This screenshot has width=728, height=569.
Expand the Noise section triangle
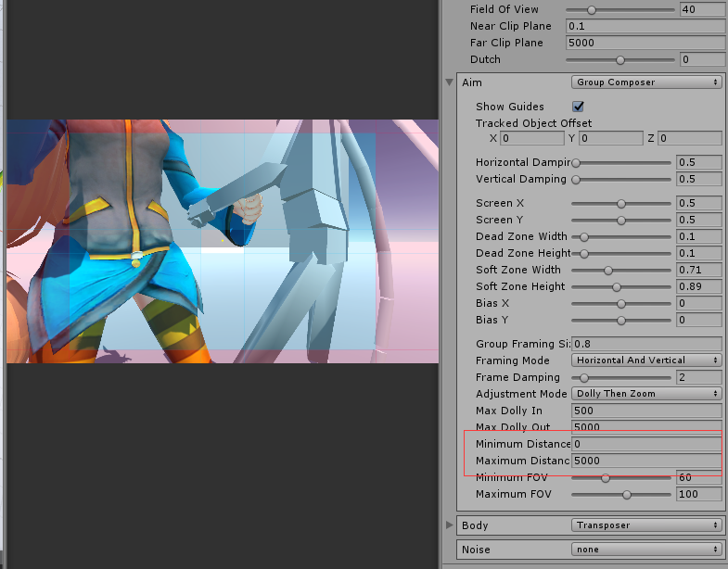click(450, 550)
